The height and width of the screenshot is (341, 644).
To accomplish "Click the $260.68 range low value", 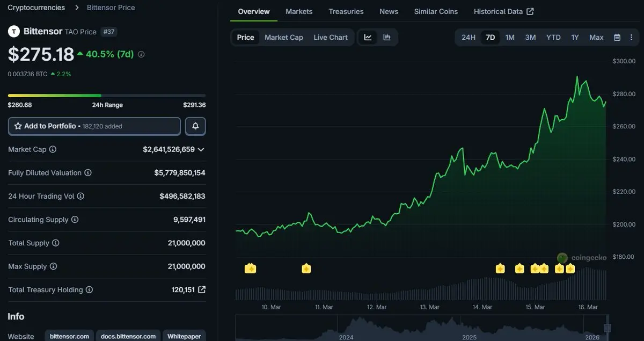I will [x=20, y=105].
